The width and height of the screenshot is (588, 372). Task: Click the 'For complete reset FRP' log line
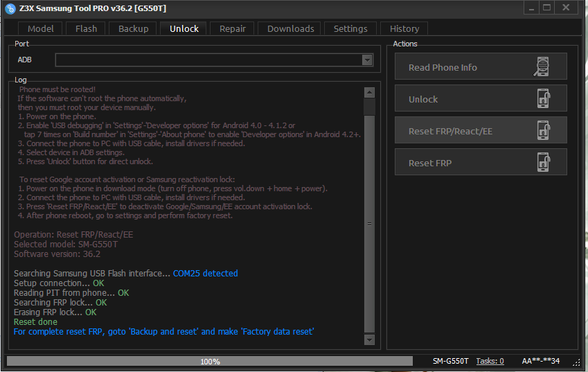pyautogui.click(x=163, y=332)
